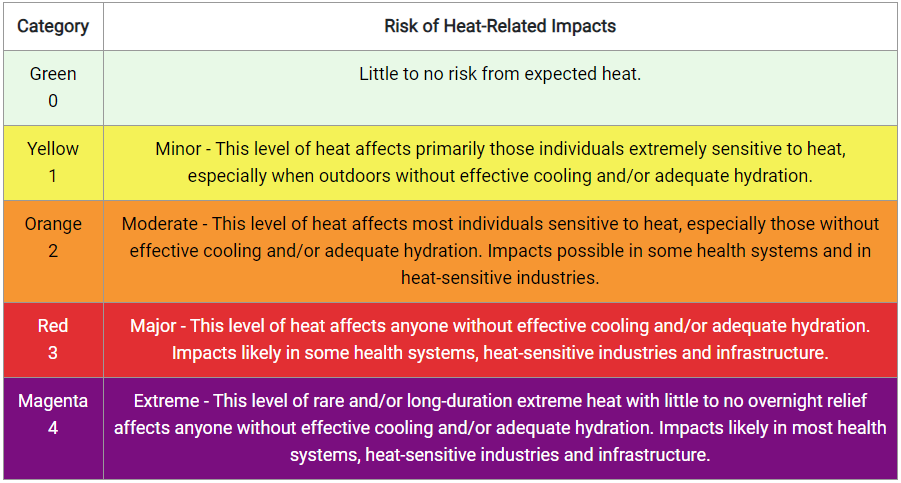Viewport: 901px width, 483px height.
Task: Click the Category column header
Action: tap(53, 26)
